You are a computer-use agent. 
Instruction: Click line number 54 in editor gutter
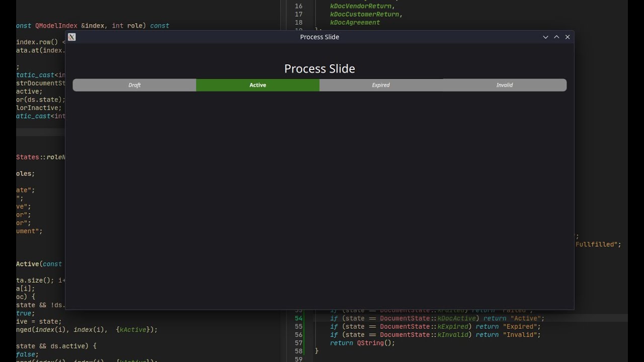tap(299, 318)
